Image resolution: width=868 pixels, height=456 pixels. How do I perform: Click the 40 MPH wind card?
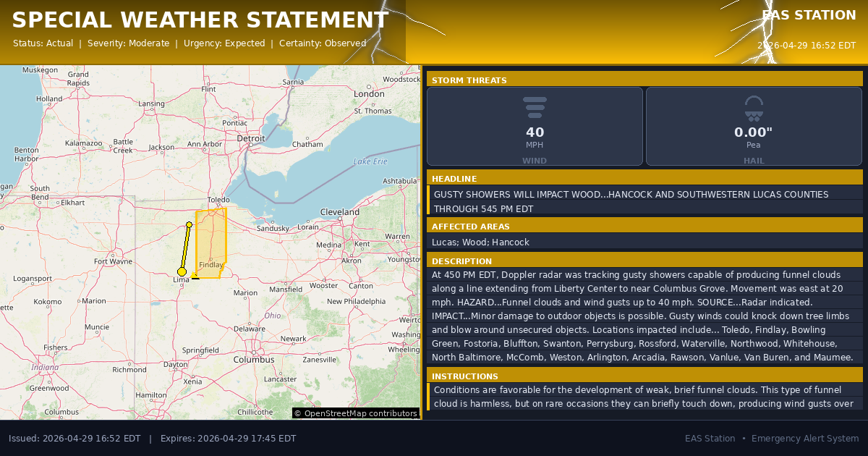pos(535,127)
